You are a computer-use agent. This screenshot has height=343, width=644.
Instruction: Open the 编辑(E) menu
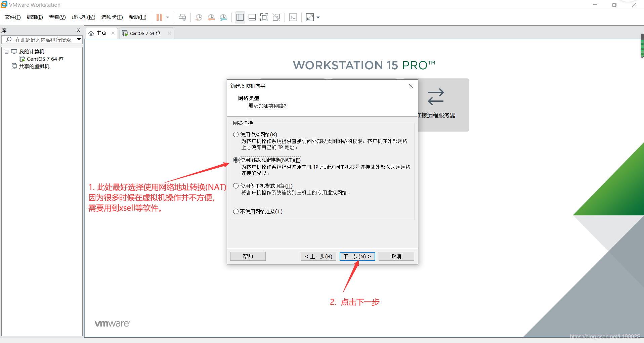[35, 17]
